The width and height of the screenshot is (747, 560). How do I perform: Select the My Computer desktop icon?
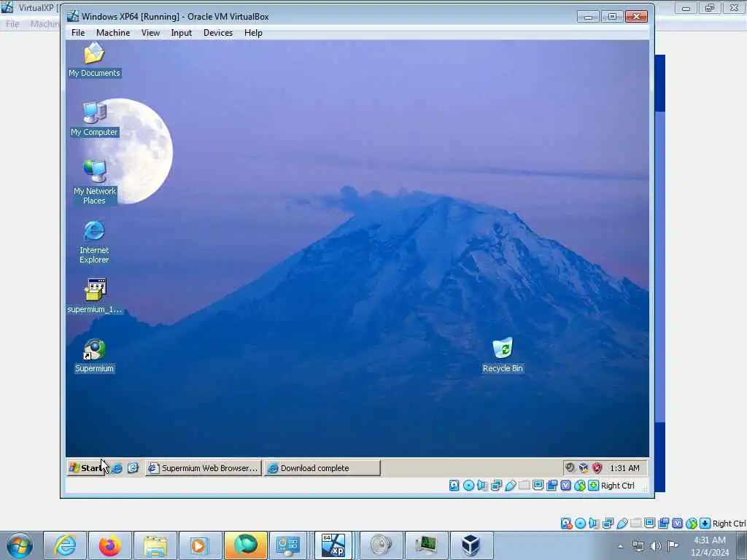click(94, 119)
